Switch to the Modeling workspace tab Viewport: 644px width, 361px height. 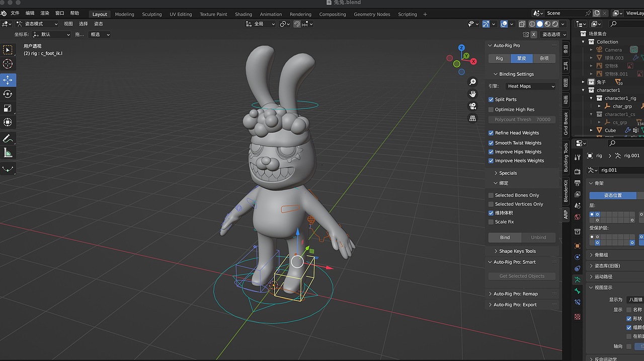pyautogui.click(x=124, y=14)
